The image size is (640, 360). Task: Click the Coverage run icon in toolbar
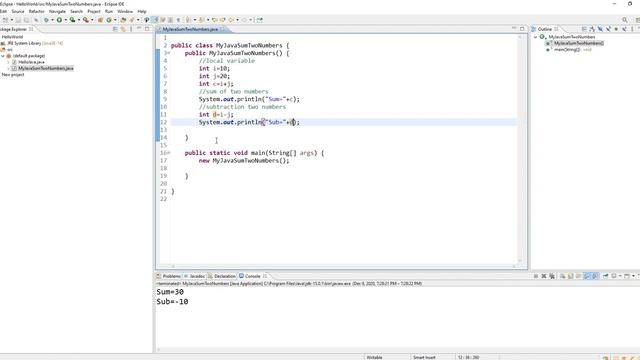(72, 20)
